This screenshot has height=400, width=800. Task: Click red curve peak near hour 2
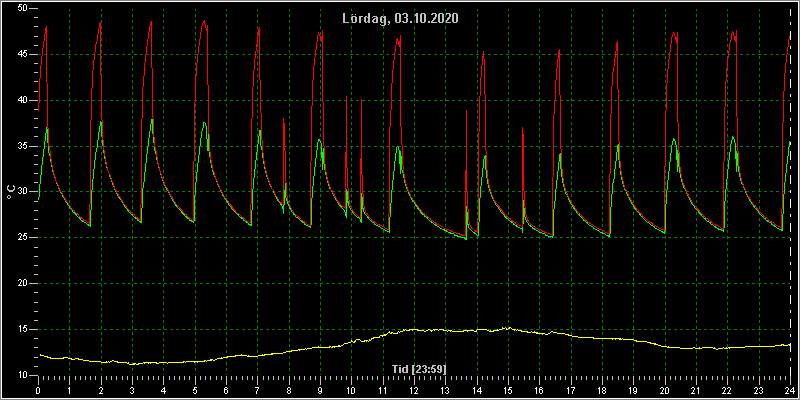pos(101,23)
